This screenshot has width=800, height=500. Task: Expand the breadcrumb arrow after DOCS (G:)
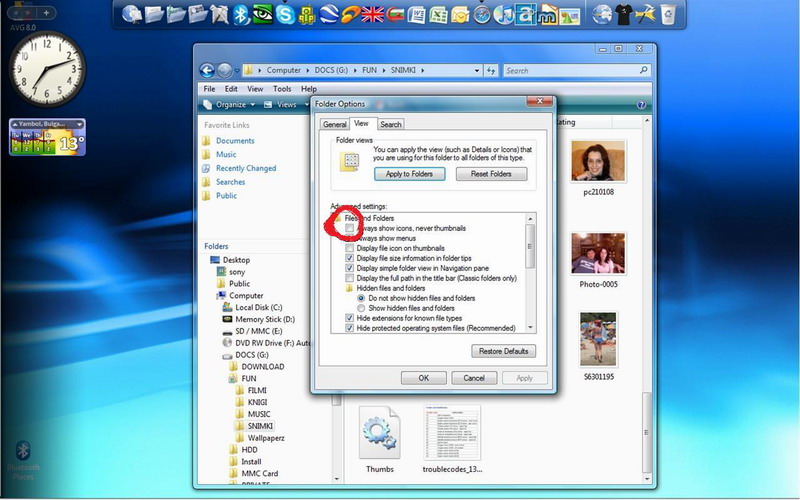pyautogui.click(x=355, y=70)
